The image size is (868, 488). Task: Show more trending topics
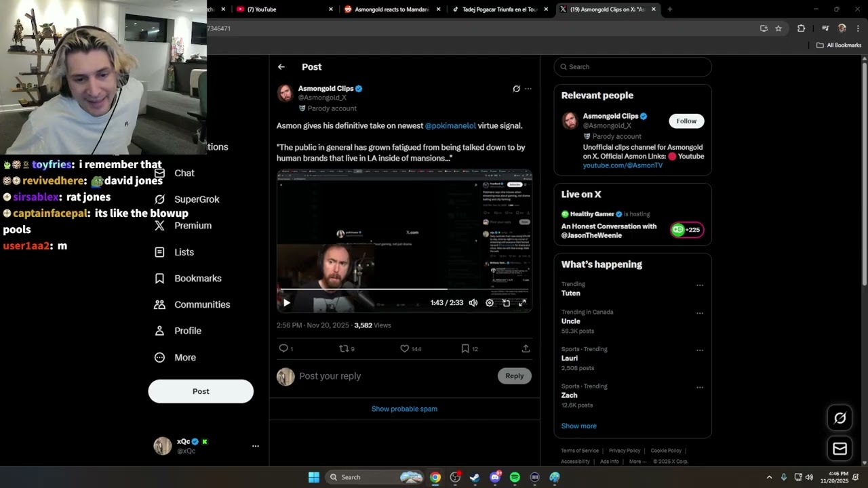pyautogui.click(x=578, y=426)
